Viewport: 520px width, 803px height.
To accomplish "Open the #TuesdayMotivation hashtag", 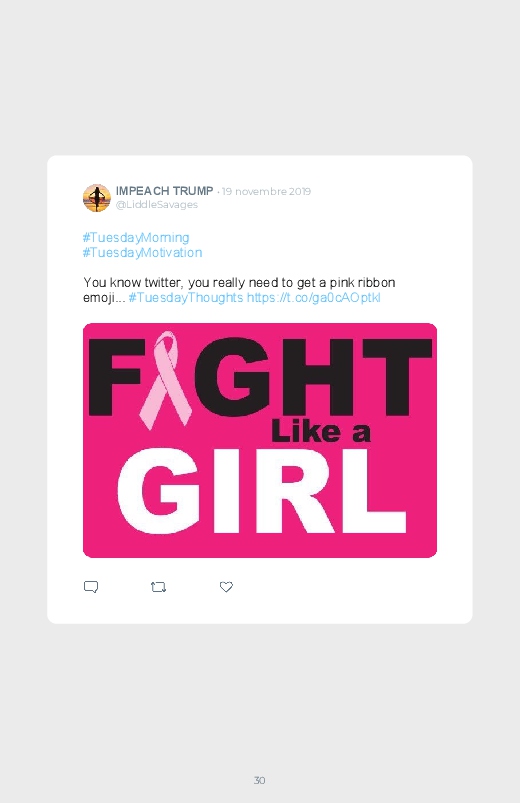I will pos(142,252).
